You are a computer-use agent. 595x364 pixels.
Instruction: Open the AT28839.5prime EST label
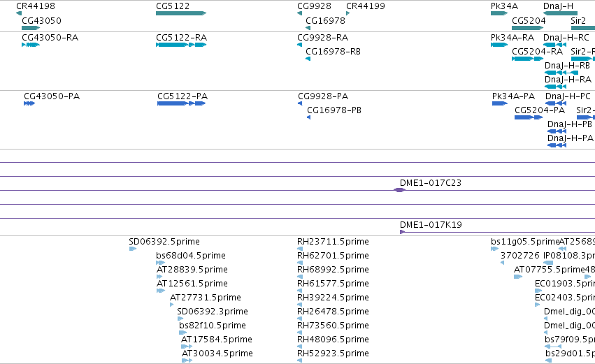[192, 270]
